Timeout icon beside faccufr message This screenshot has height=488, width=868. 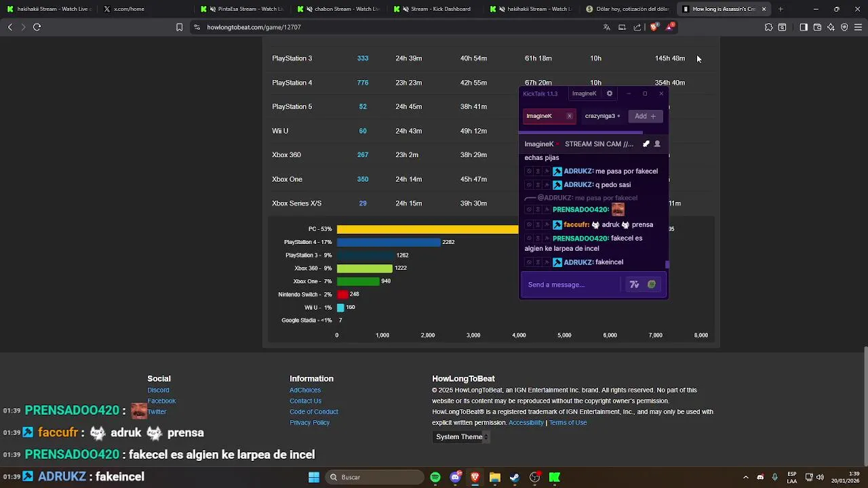point(538,224)
